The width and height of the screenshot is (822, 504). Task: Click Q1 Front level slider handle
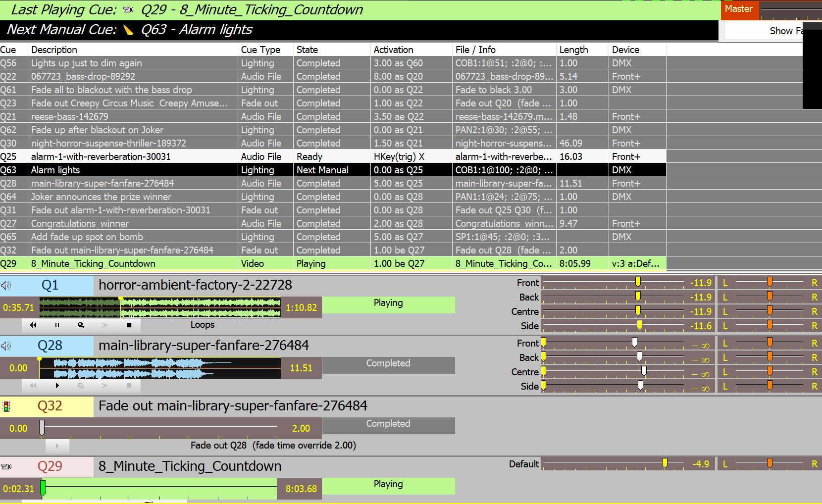[x=638, y=282]
